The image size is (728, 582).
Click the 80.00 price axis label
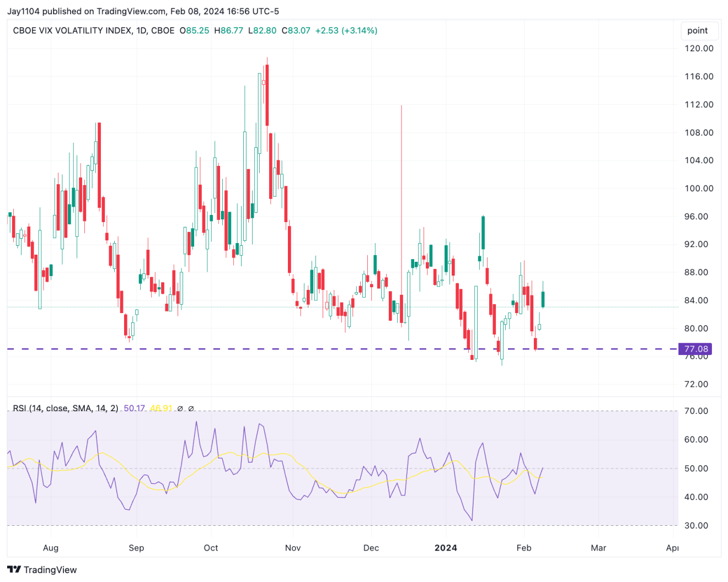pos(697,328)
